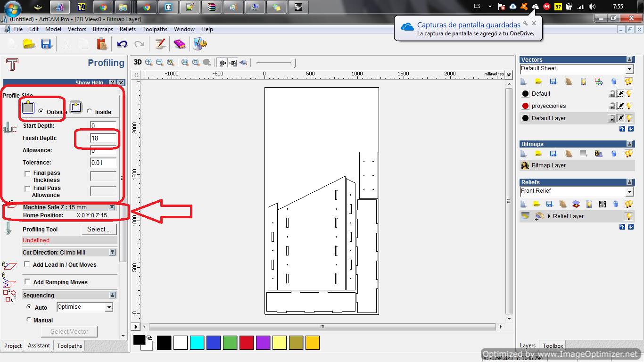Open the File menu
Image resolution: width=644 pixels, height=362 pixels.
coord(18,29)
